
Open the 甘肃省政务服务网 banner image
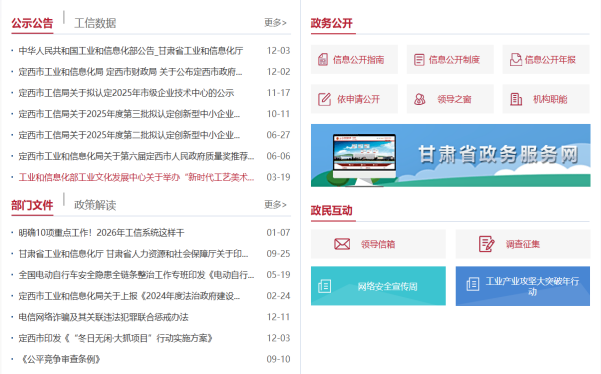[x=450, y=155]
